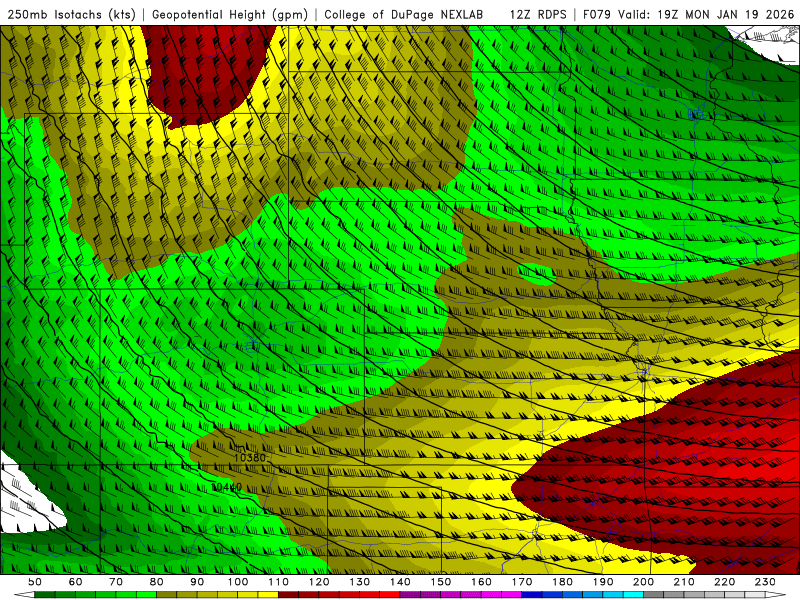Image resolution: width=800 pixels, height=600 pixels.
Task: Click the darkest green swatch just right of 50
Action: [44, 595]
